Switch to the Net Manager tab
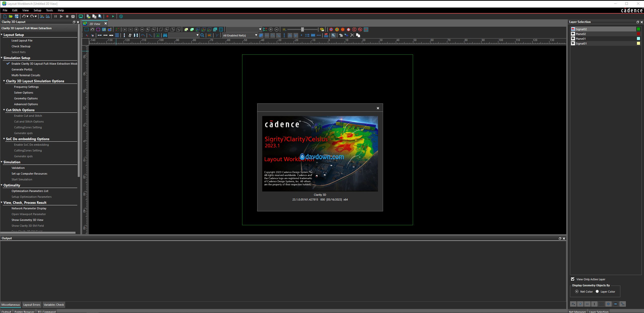 point(577,311)
